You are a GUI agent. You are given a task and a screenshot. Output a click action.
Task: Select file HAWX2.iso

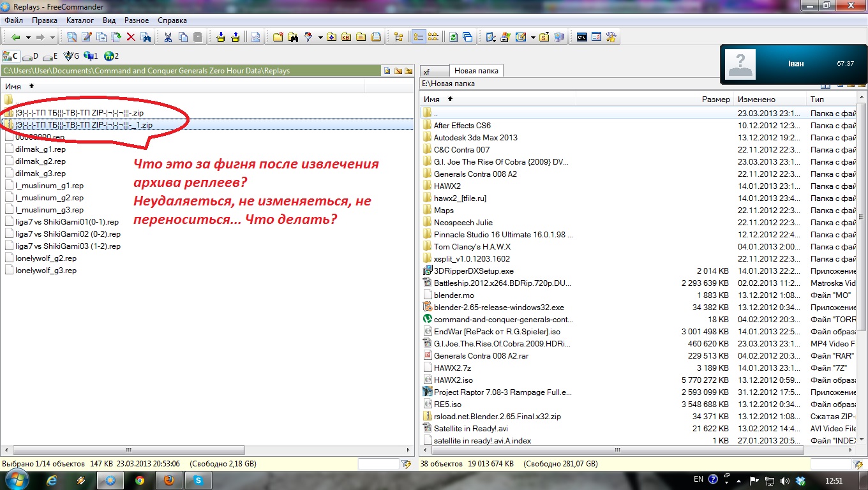(x=453, y=380)
